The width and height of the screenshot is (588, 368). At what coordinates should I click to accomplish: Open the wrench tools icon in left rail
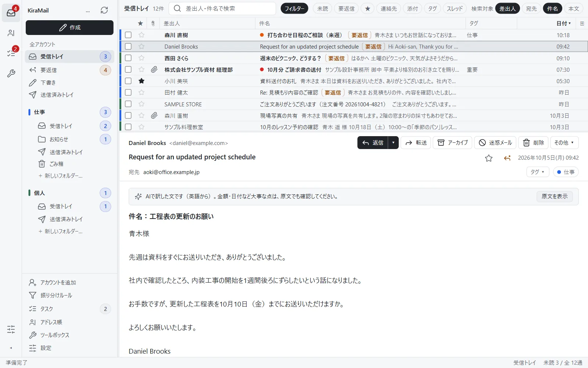click(11, 74)
